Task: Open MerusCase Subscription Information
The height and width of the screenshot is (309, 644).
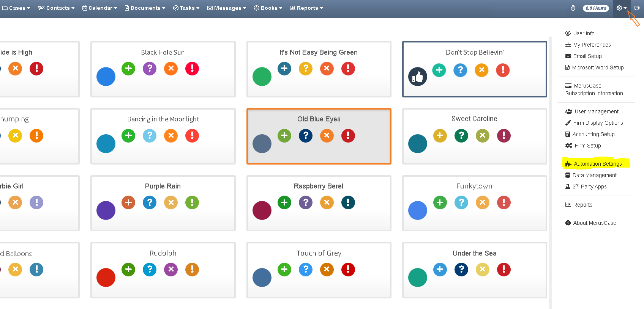Action: (594, 89)
